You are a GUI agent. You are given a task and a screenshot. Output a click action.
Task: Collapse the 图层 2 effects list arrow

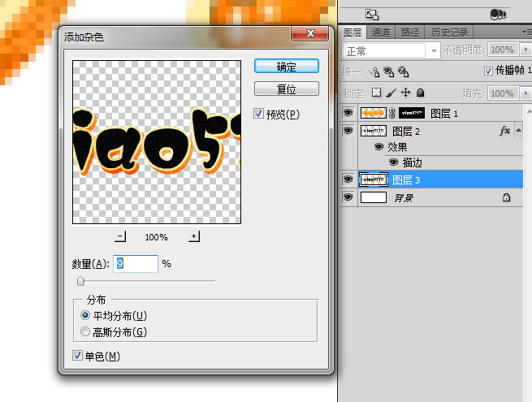click(x=518, y=131)
